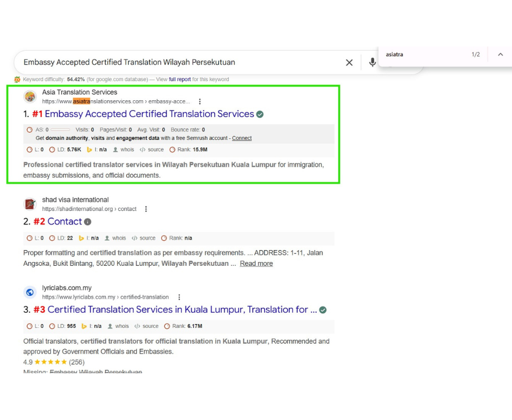This screenshot has height=420, width=512.
Task: Click the gray info icon next to Contact title
Action: click(x=88, y=222)
